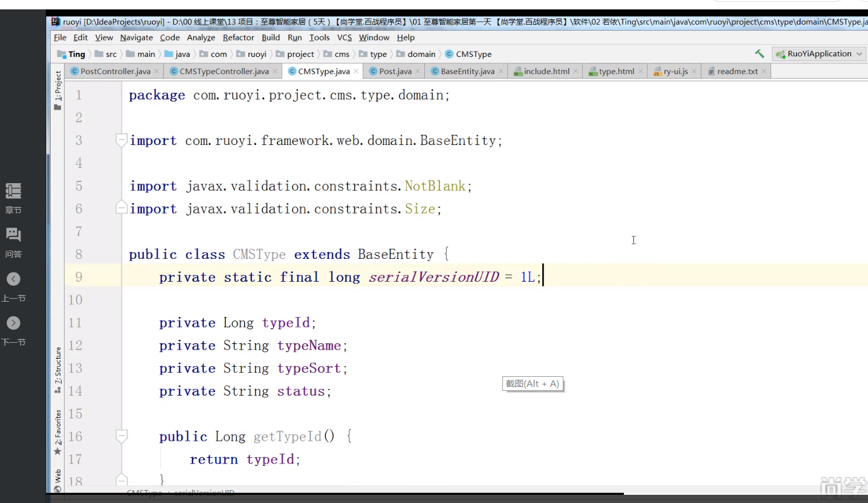Click the domain breadcrumb folder

click(x=416, y=54)
